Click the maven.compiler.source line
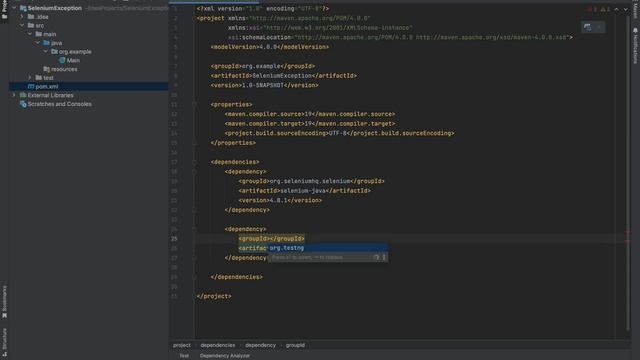 point(310,114)
